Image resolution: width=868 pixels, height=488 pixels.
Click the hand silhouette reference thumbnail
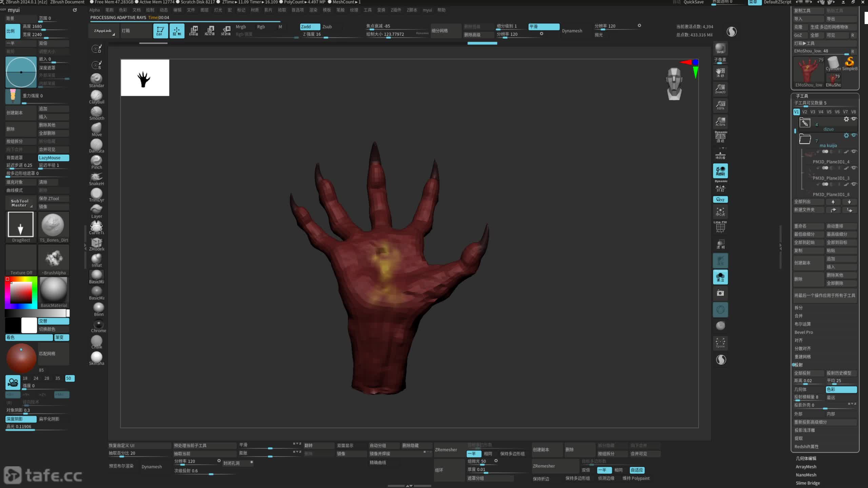coord(145,78)
